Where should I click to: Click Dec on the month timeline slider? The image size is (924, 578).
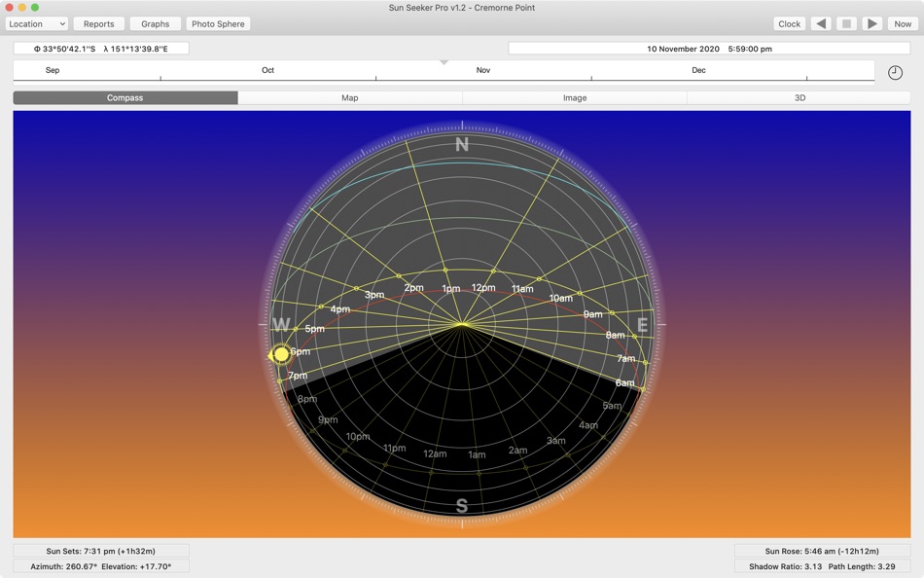pyautogui.click(x=698, y=70)
